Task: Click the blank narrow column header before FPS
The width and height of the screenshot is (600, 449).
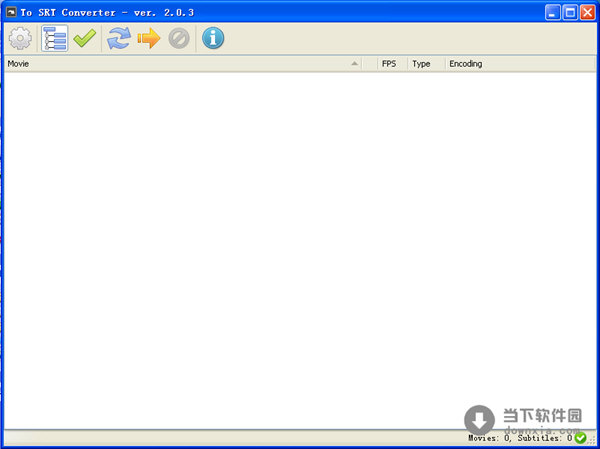Action: pos(370,64)
